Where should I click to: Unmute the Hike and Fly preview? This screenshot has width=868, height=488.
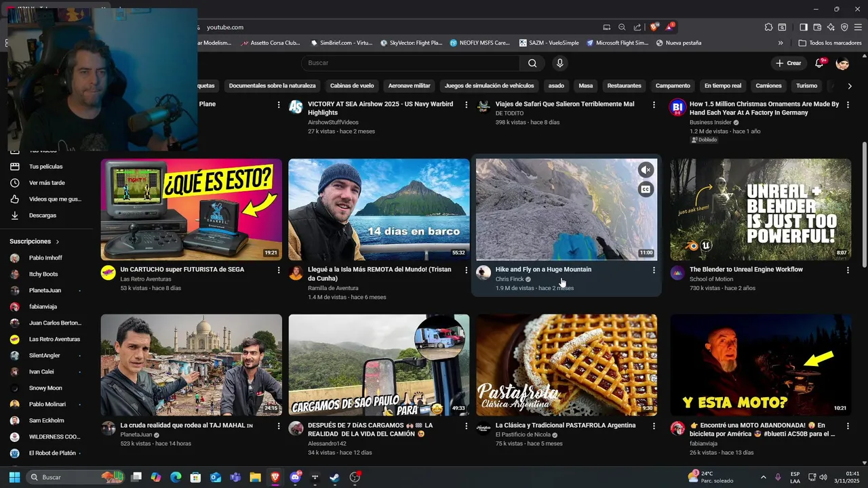646,170
